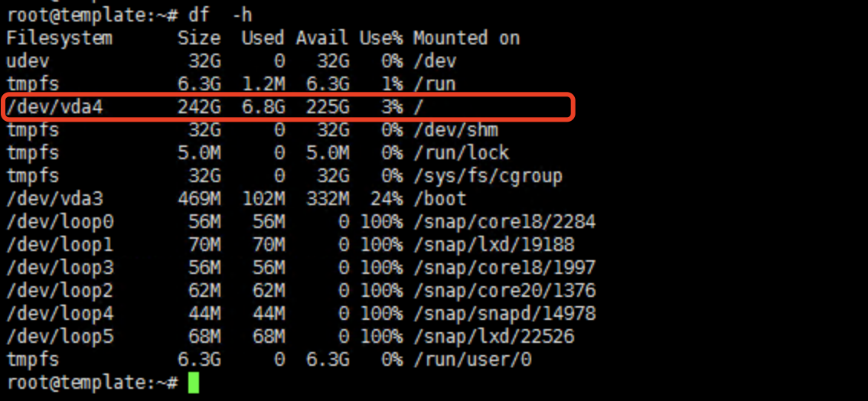This screenshot has width=868, height=401.
Task: Click the 'Mounted on' column header
Action: coord(466,38)
